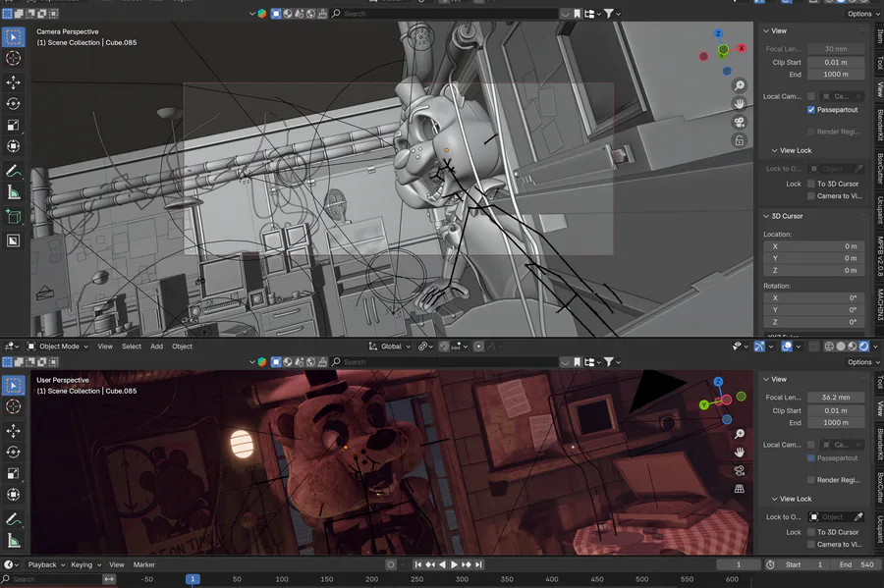This screenshot has width=884, height=588.
Task: Select the Measure tool in top viewport
Action: [x=13, y=192]
